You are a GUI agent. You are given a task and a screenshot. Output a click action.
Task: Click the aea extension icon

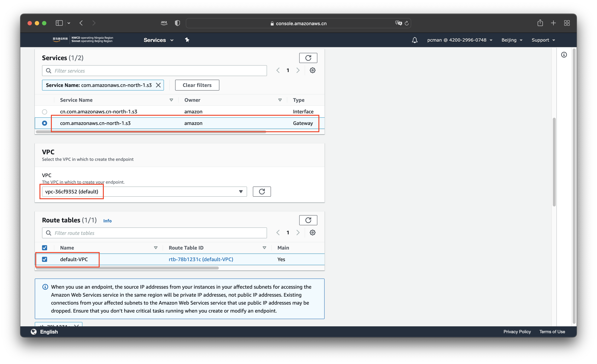click(x=164, y=23)
